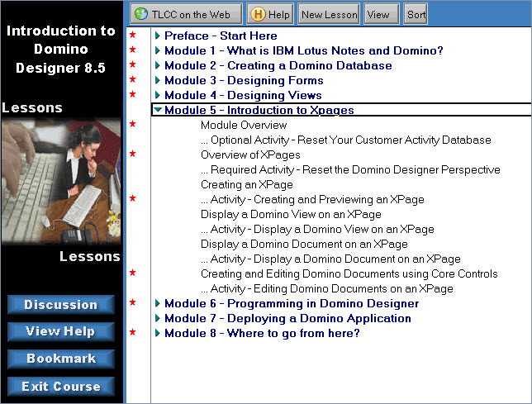
Task: Click red star beside Module 2
Action: (133, 64)
